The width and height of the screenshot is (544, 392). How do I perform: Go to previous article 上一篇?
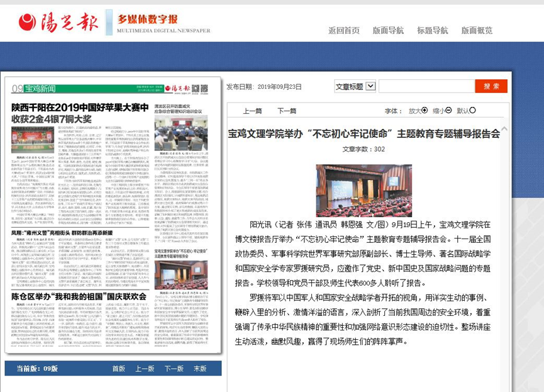252,111
